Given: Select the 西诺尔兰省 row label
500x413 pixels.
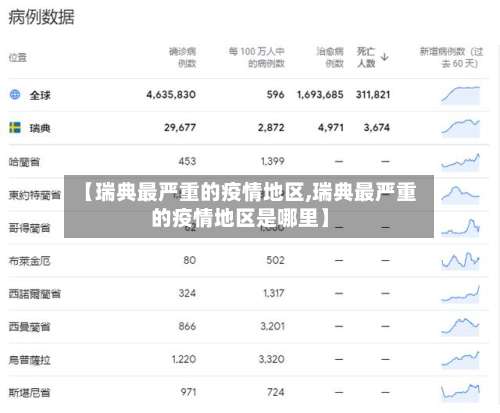Looking at the screenshot, I should click(35, 294).
